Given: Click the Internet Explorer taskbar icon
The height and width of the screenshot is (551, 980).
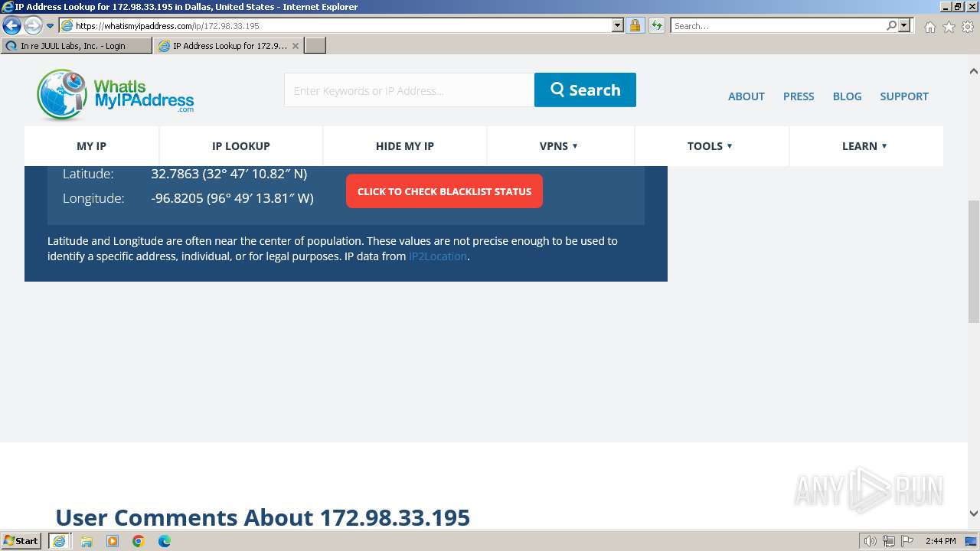Looking at the screenshot, I should pos(59,541).
